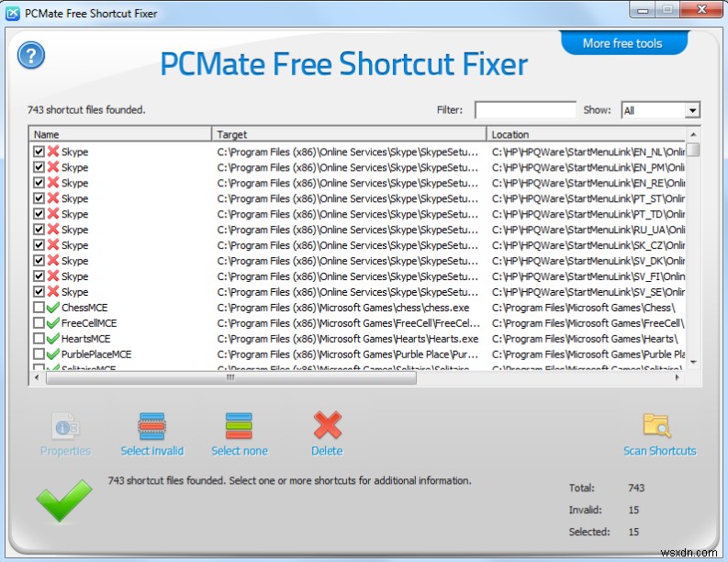Click the vertical scrollbar thumb
728x562 pixels.
(693, 150)
